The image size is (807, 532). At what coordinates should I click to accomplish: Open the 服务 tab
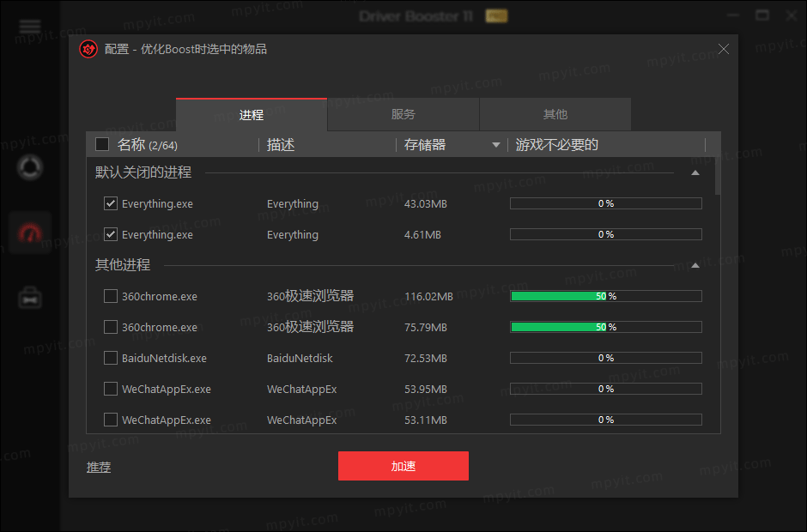403,114
